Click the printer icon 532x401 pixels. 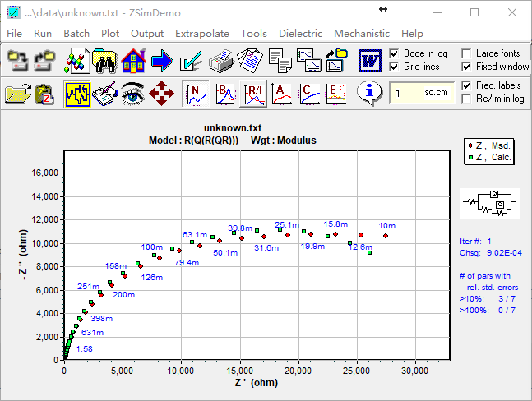(221, 61)
